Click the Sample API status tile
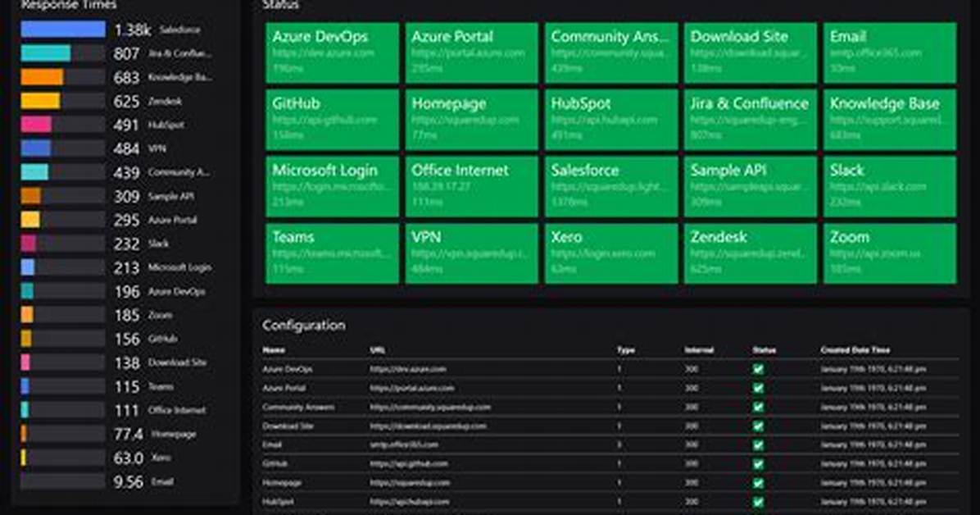The image size is (980, 515). (x=750, y=187)
